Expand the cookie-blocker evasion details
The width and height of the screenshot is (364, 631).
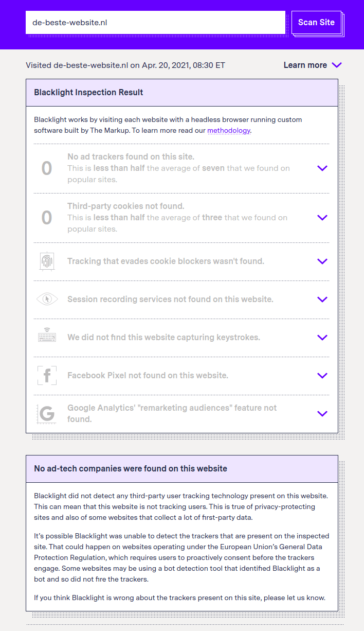(322, 261)
